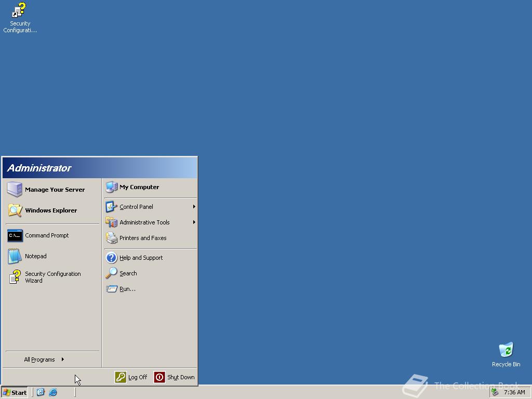The image size is (532, 399).
Task: Click the system tray network icon
Action: pos(495,392)
